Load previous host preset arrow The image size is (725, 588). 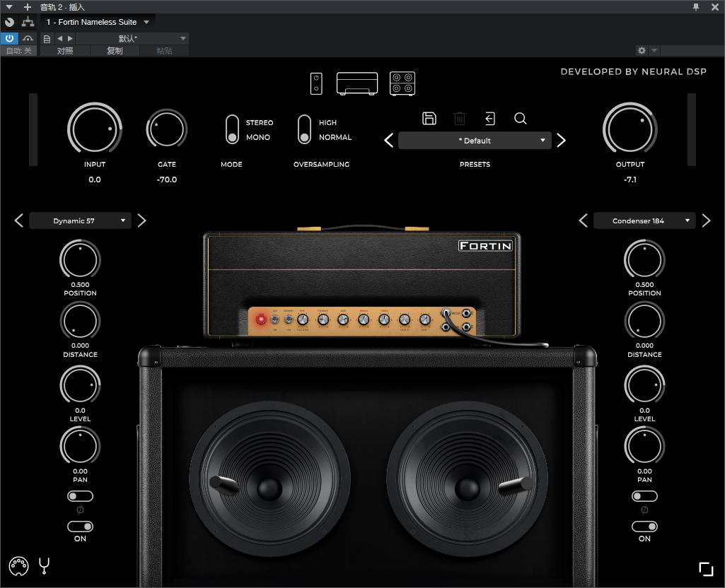coord(59,39)
